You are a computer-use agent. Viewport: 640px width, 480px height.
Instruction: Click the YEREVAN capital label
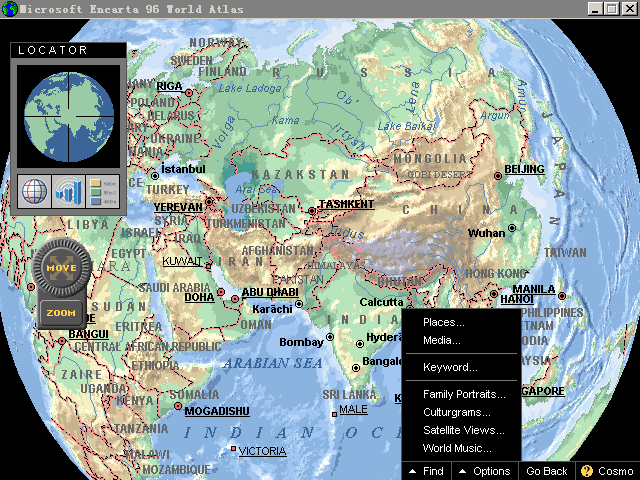click(178, 207)
